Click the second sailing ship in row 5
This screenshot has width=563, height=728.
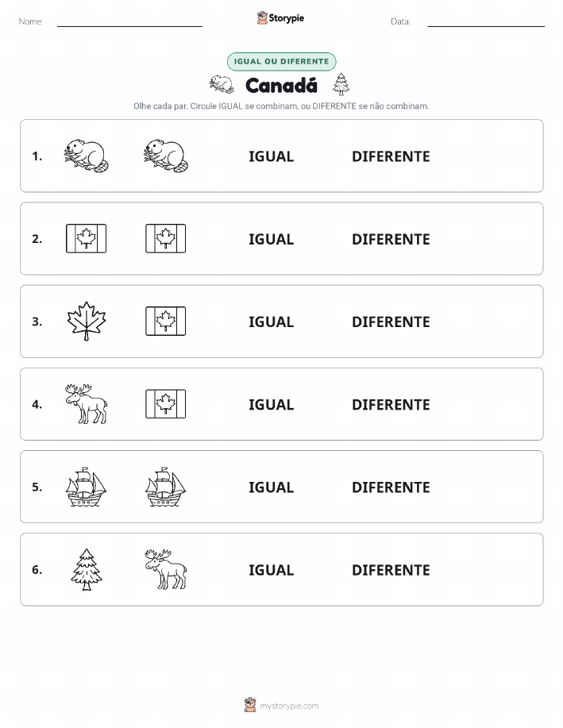[x=166, y=487]
